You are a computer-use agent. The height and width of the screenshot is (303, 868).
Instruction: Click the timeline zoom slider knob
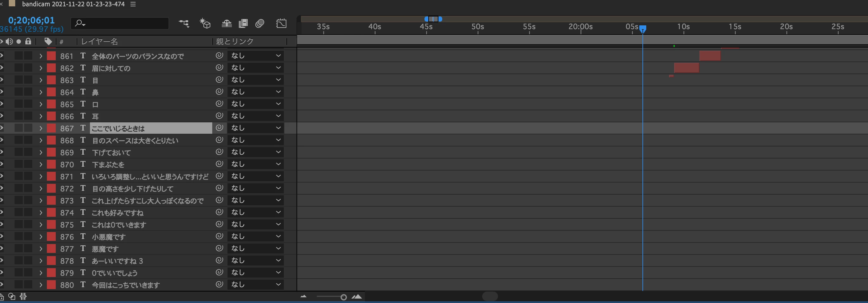pos(343,297)
